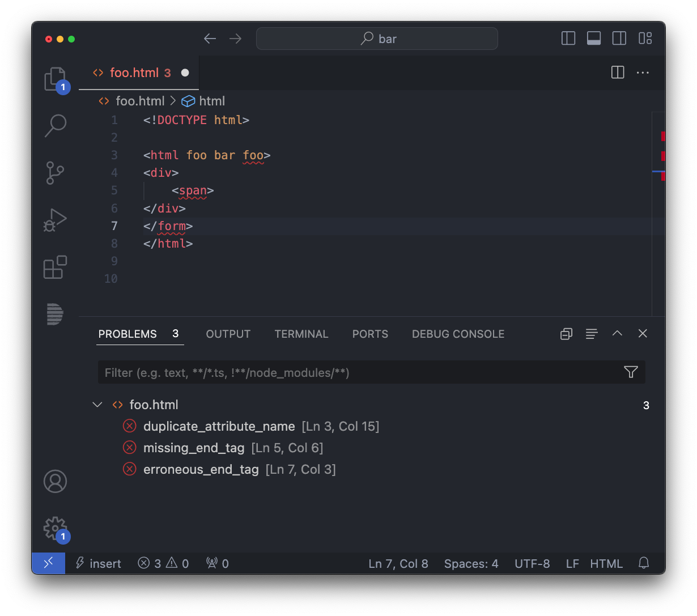This screenshot has height=616, width=697.
Task: Select the foo.html editor tab
Action: click(x=139, y=73)
